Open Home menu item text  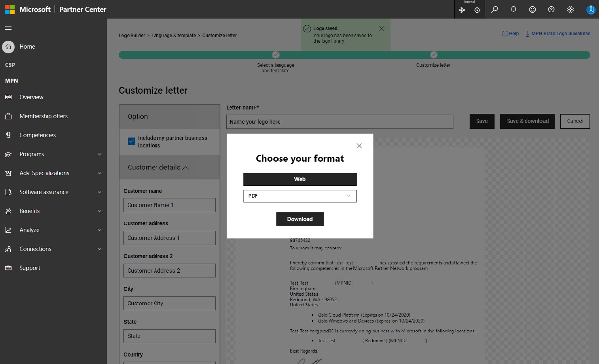(27, 47)
